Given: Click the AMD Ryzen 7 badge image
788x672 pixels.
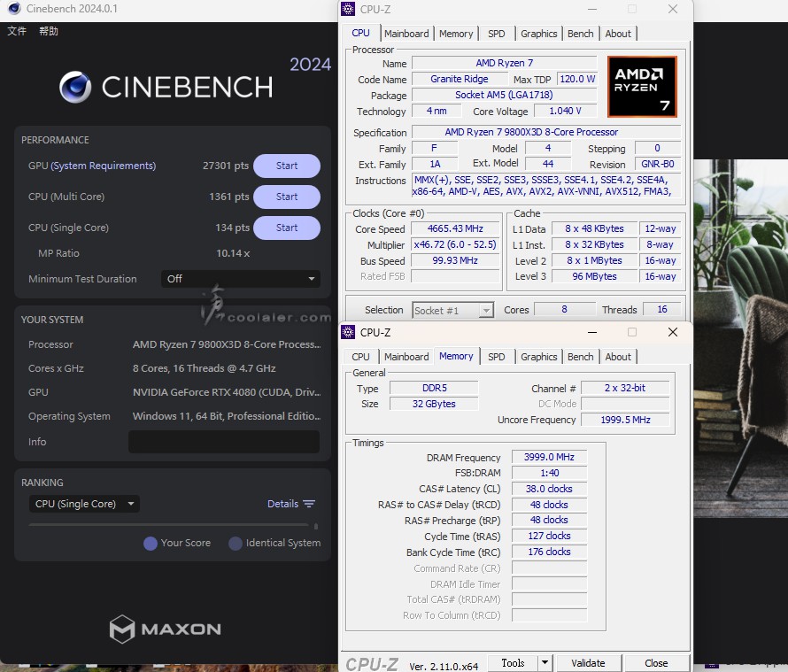Looking at the screenshot, I should 642,87.
